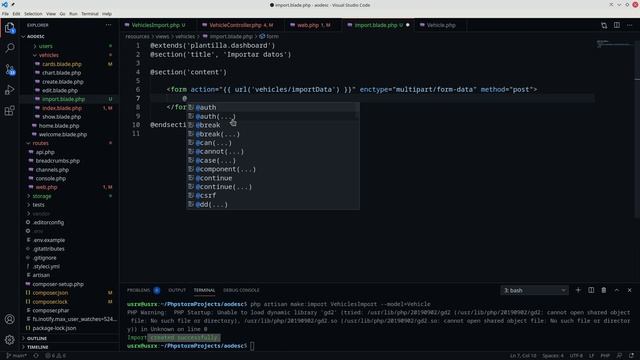
Task: Click the sync changes icon in status bar
Action: [x=36, y=356]
